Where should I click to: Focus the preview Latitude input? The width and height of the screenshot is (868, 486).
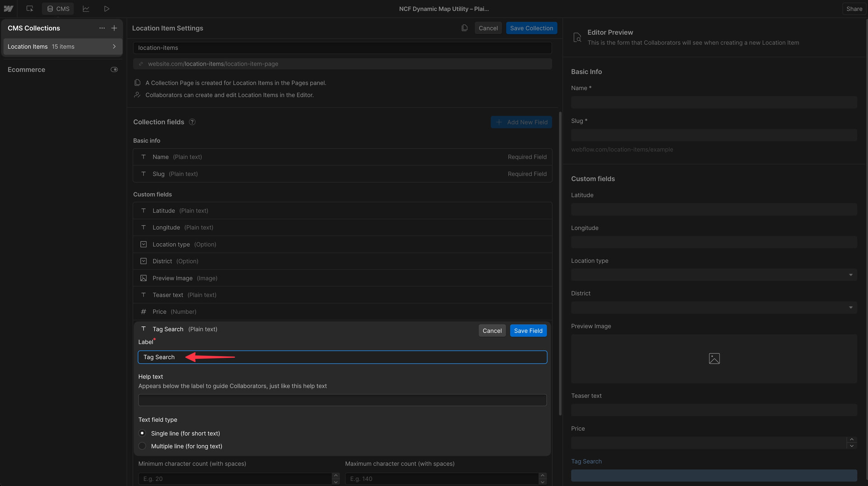[714, 209]
